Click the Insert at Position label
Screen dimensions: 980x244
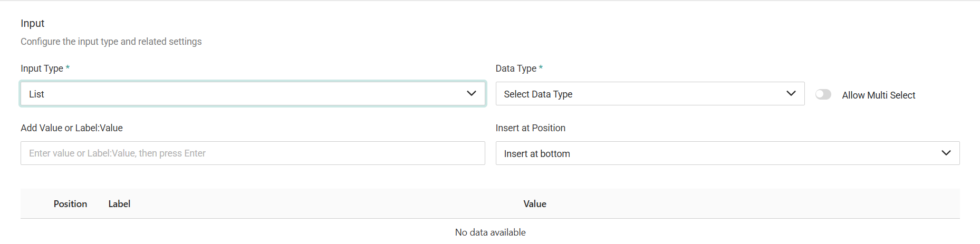530,128
